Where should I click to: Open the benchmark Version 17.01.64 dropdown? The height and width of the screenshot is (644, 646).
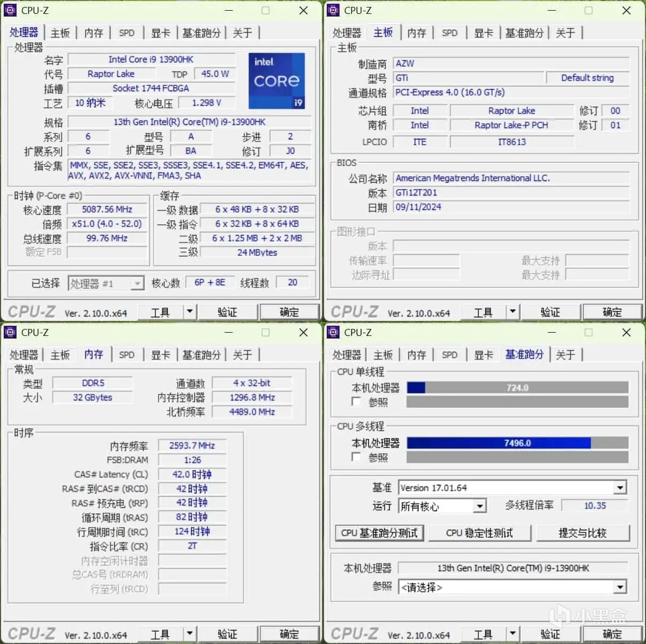[620, 488]
